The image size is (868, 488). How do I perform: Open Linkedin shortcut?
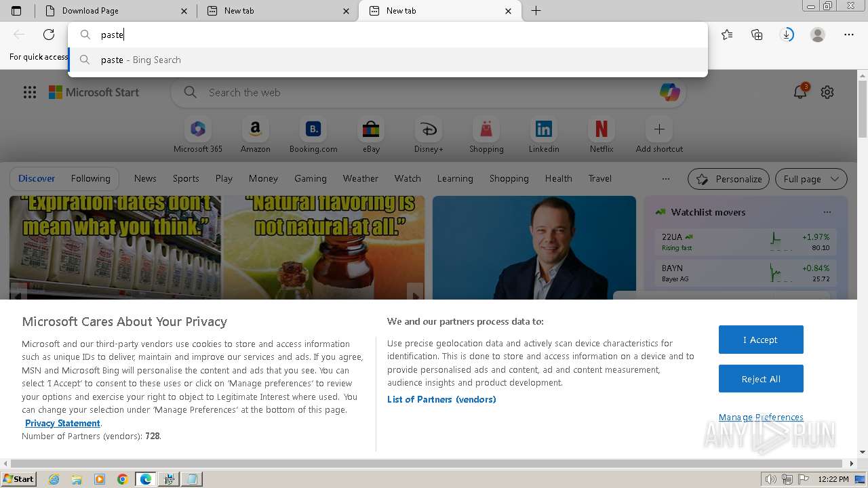(x=544, y=136)
